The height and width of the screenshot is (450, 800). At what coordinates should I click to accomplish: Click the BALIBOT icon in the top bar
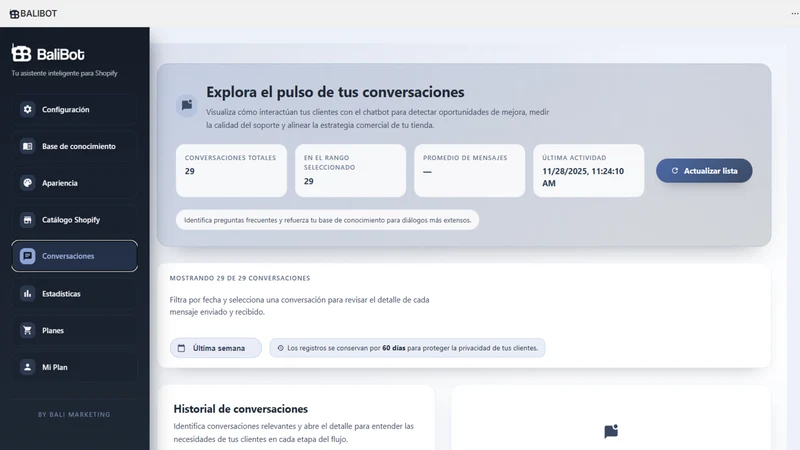pos(14,14)
